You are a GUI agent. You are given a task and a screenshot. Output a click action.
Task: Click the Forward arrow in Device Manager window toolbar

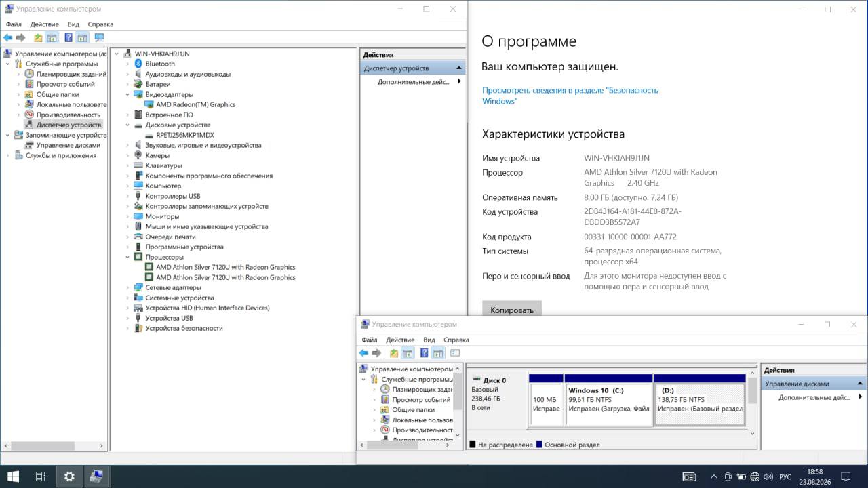[21, 38]
